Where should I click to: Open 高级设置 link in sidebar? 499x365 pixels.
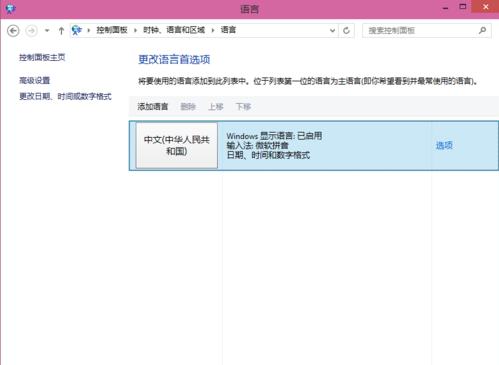35,81
